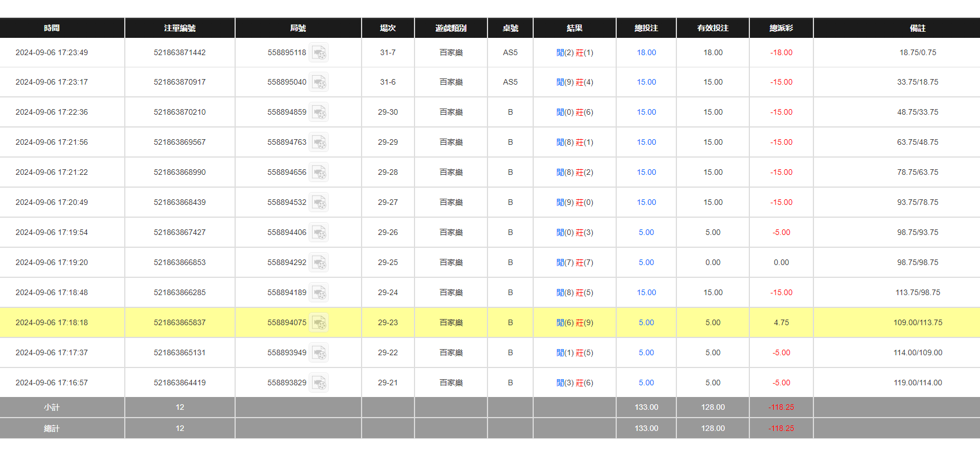Click the 備註 column header
Viewport: 980px width, 451px height.
[918, 28]
